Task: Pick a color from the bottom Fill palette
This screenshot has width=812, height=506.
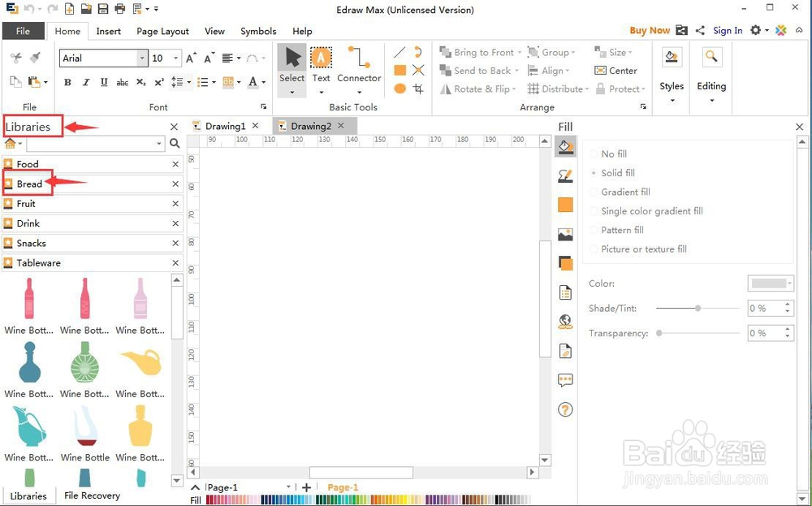Action: [369, 500]
